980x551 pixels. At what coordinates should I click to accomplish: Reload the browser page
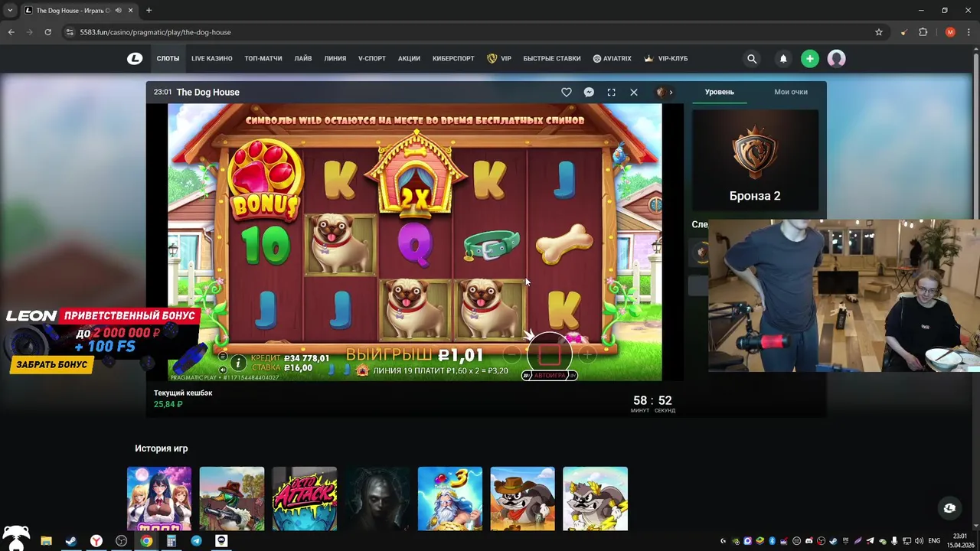point(47,32)
